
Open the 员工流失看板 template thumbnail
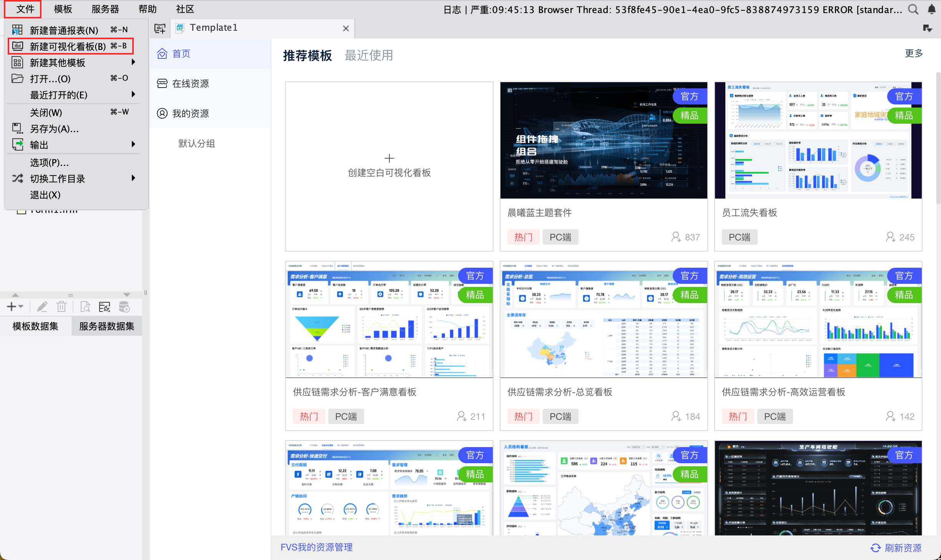(818, 141)
